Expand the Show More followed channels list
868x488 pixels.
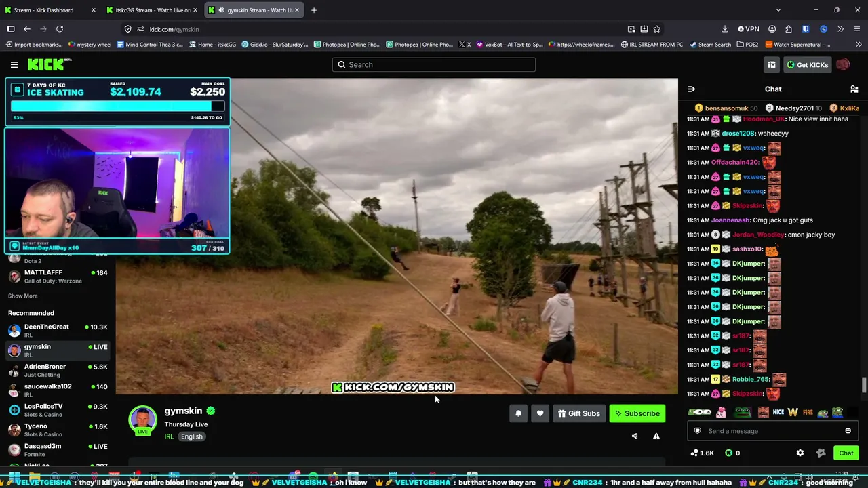tap(23, 296)
